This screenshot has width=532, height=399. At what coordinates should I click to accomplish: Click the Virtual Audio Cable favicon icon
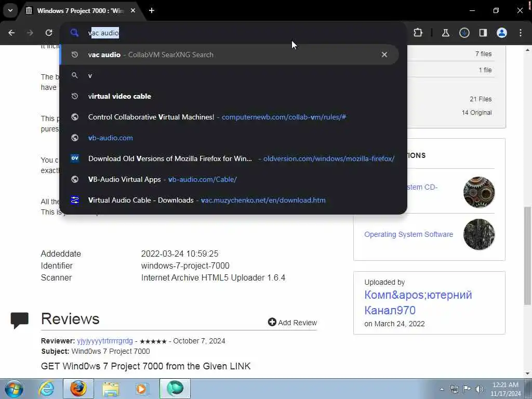[75, 200]
